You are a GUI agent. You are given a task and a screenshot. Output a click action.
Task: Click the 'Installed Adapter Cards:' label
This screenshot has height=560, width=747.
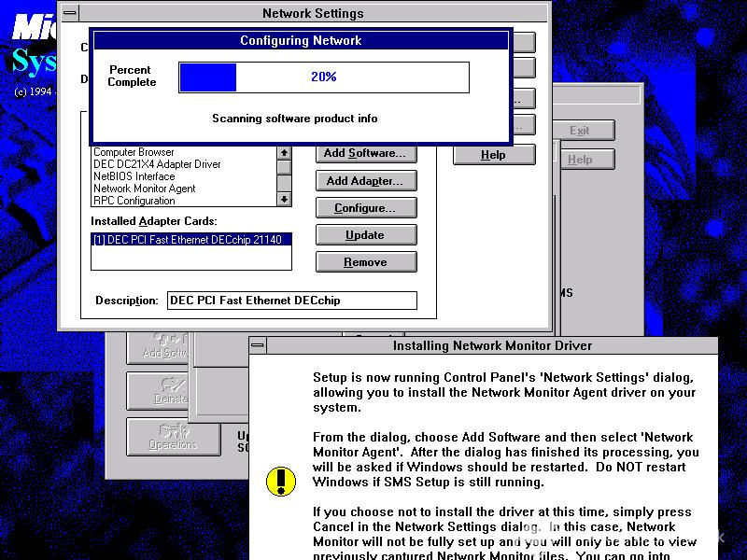154,221
